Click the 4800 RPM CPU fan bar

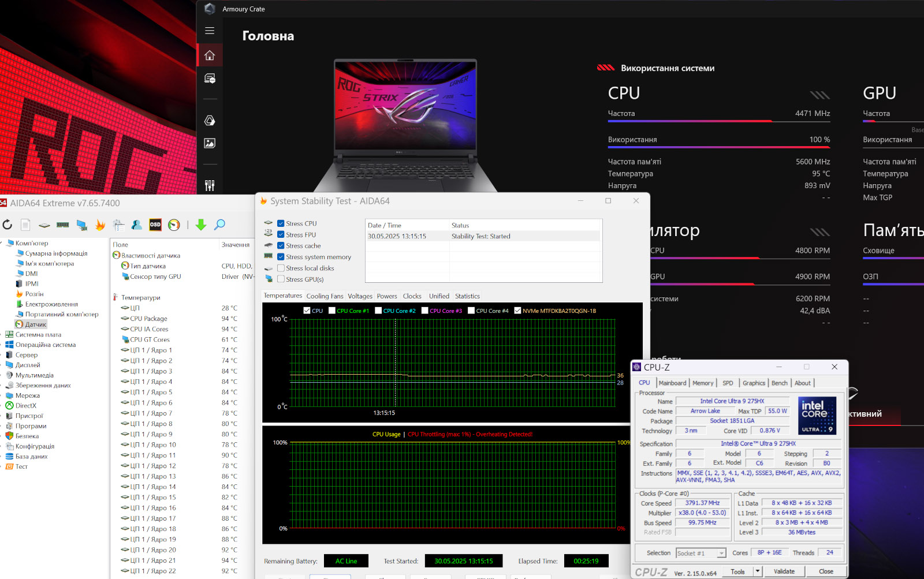[x=740, y=257]
